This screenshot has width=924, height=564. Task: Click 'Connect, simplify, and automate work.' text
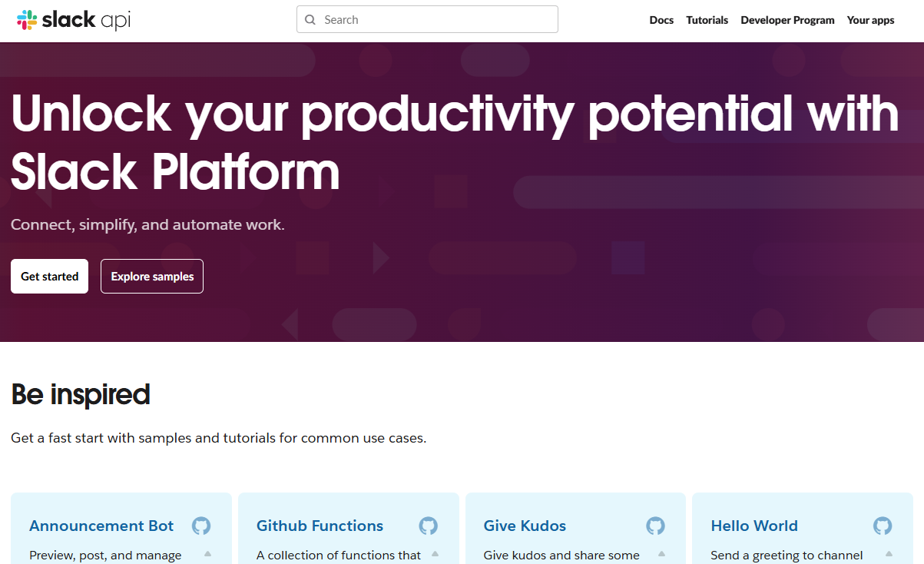[x=147, y=225]
